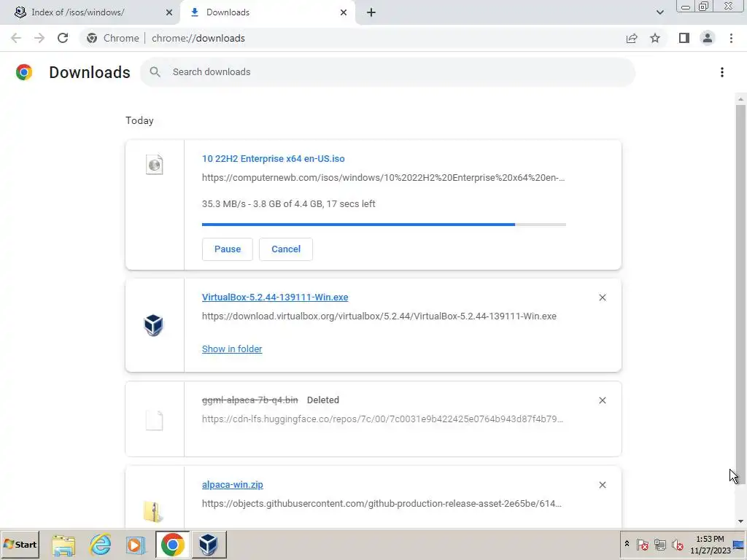Click the browser back arrow
Image resolution: width=747 pixels, height=560 pixels.
tap(16, 38)
